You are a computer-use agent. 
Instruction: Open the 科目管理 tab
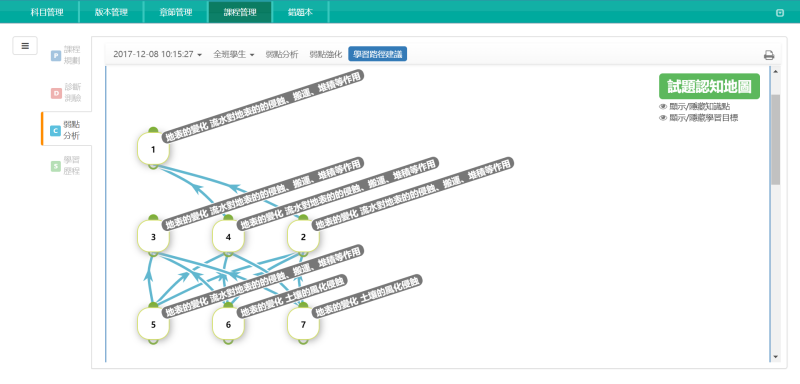pyautogui.click(x=47, y=12)
